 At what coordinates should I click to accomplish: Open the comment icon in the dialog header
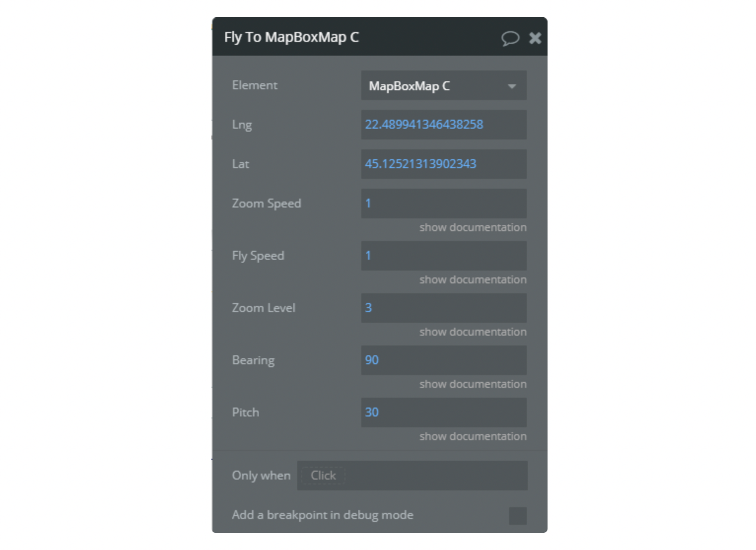pyautogui.click(x=511, y=38)
